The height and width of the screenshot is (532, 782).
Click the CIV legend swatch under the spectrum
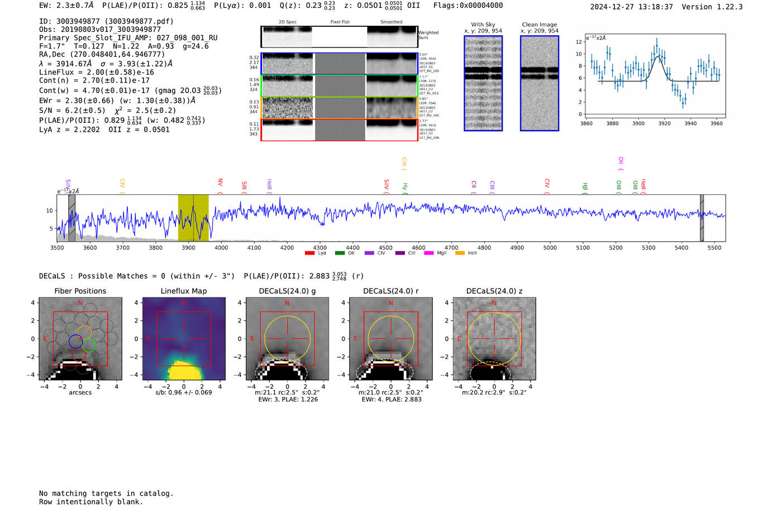click(x=369, y=253)
